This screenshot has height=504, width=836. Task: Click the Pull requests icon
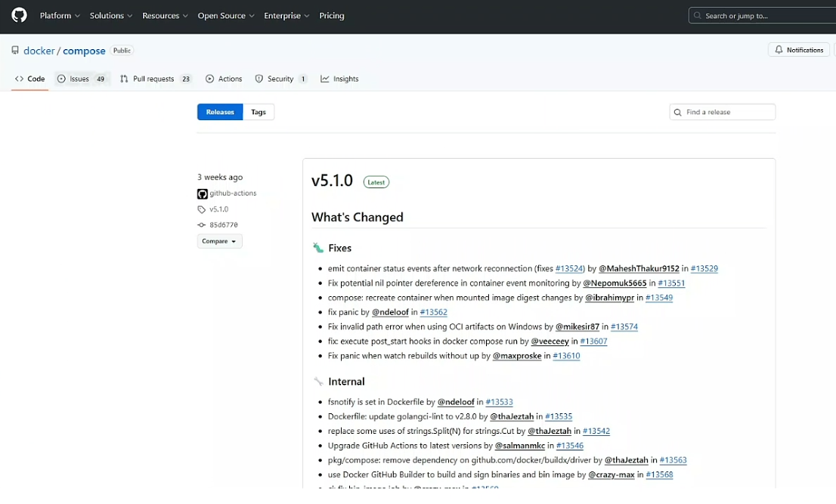click(124, 79)
